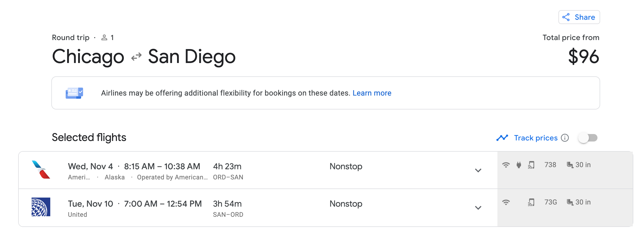This screenshot has width=644, height=236.
Task: Click the power outlet icon on the American flight
Action: click(519, 165)
